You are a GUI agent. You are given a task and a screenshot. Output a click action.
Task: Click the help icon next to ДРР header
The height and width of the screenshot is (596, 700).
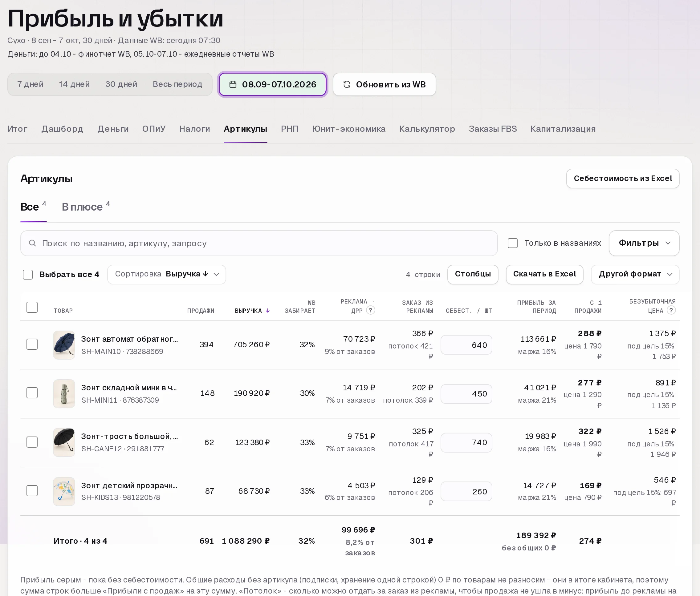[371, 310]
